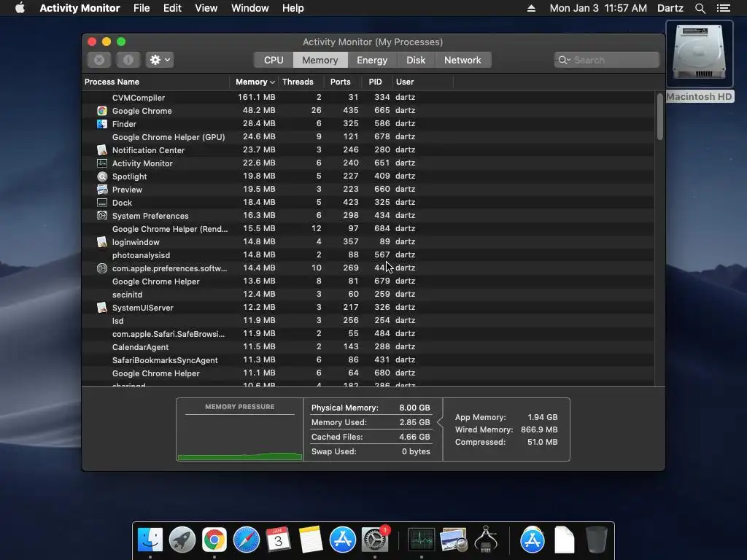Open the Edit menu

pos(172,8)
